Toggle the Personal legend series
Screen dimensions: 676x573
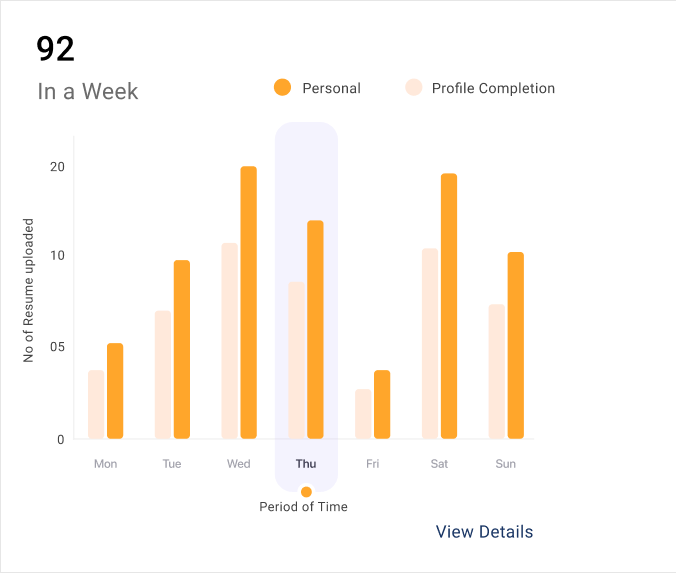(331, 88)
